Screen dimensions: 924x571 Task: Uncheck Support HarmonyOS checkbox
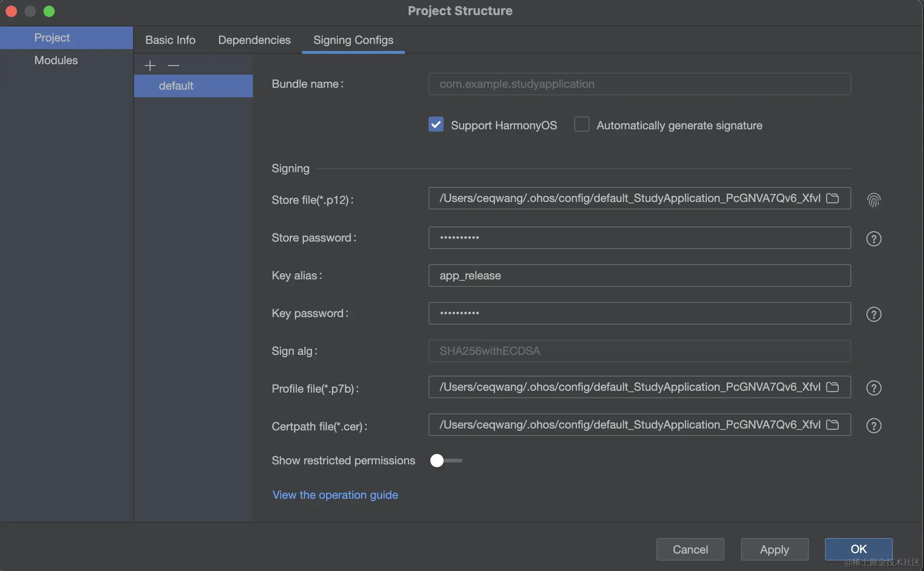pos(436,125)
